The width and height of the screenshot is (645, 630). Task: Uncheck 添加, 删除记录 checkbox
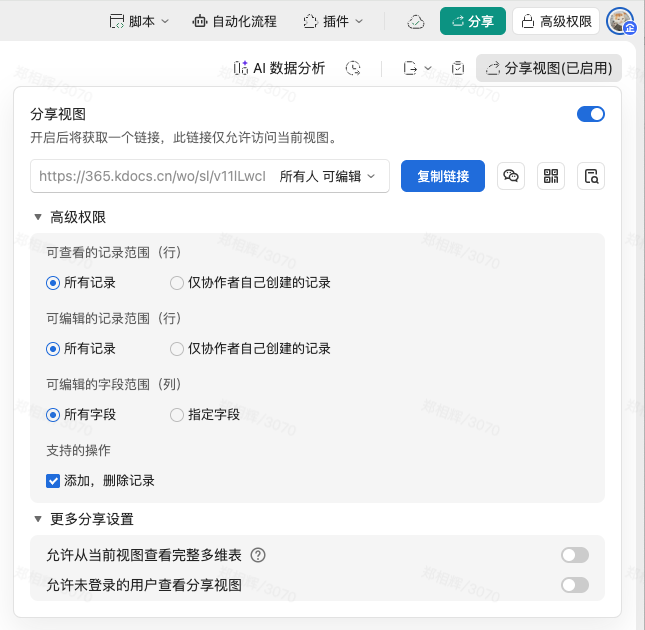(53, 481)
